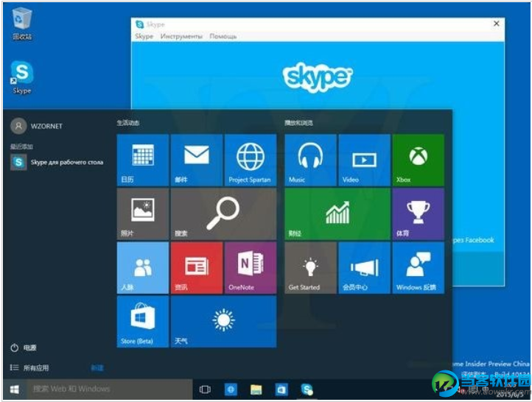Open the News (资讯) tile
Image resolution: width=532 pixels, height=402 pixels.
pos(197,268)
